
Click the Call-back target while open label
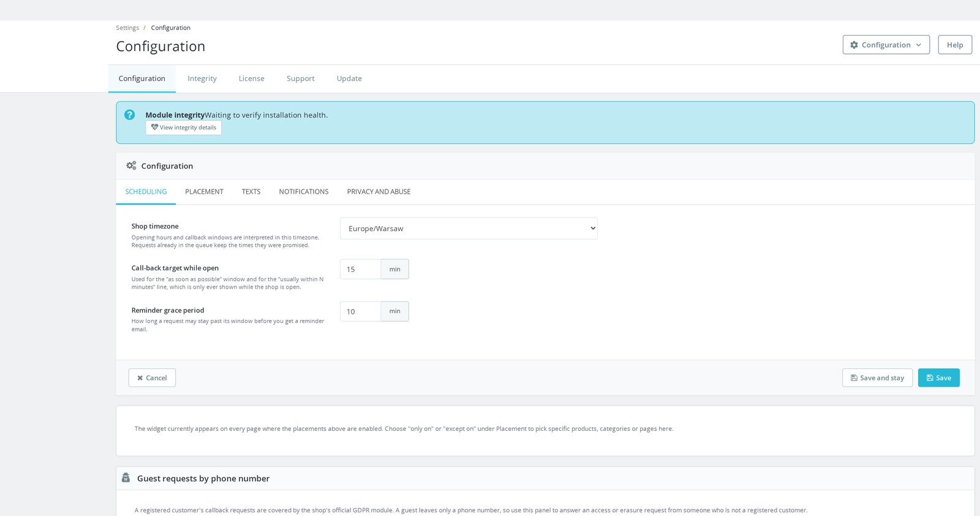pyautogui.click(x=175, y=268)
